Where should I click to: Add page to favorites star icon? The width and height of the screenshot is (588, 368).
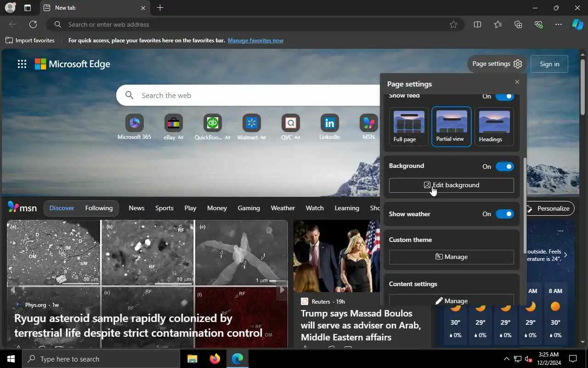pyautogui.click(x=453, y=24)
